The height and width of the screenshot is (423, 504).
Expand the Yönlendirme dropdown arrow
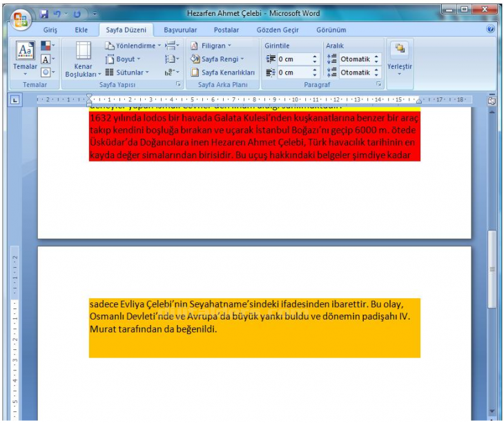coord(159,46)
